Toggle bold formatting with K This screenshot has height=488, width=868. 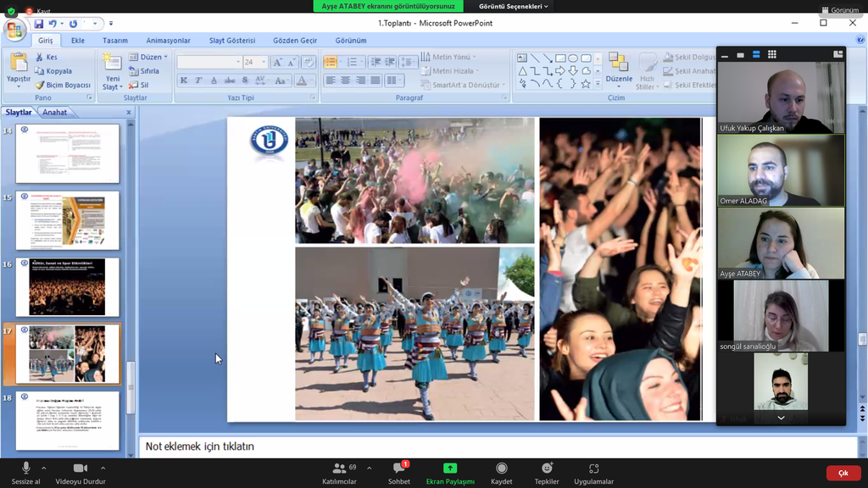[184, 80]
